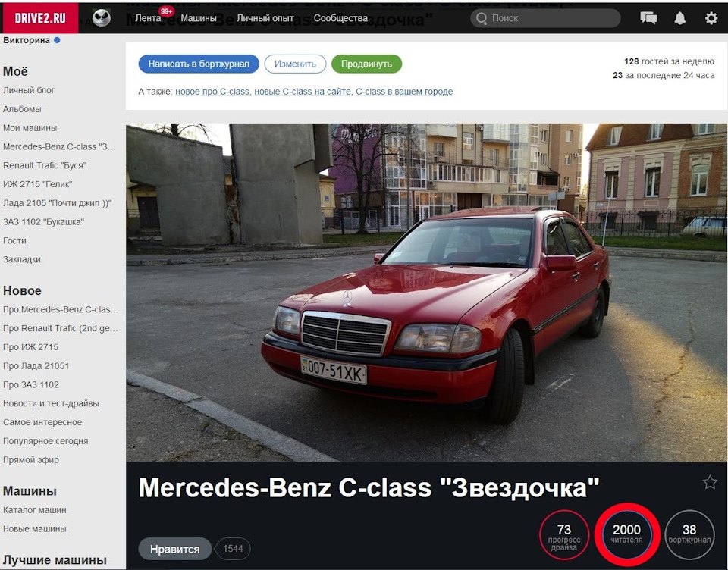Image resolution: width=728 pixels, height=570 pixels.
Task: Click the red Mercedes car photo
Action: (427, 293)
